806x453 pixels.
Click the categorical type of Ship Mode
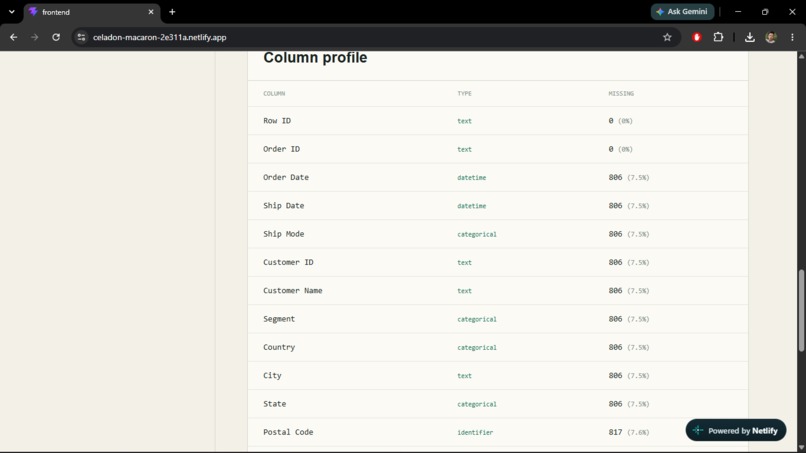pyautogui.click(x=477, y=234)
